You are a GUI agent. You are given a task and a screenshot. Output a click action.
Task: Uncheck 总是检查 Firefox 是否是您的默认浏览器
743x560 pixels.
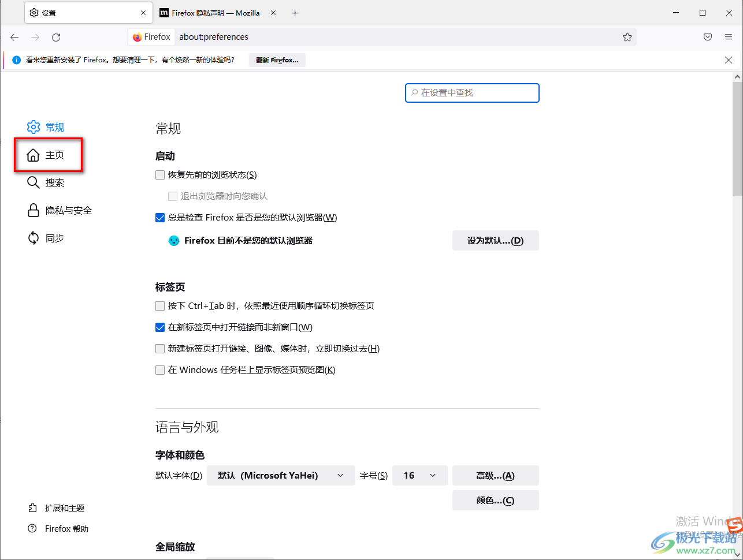pyautogui.click(x=160, y=218)
